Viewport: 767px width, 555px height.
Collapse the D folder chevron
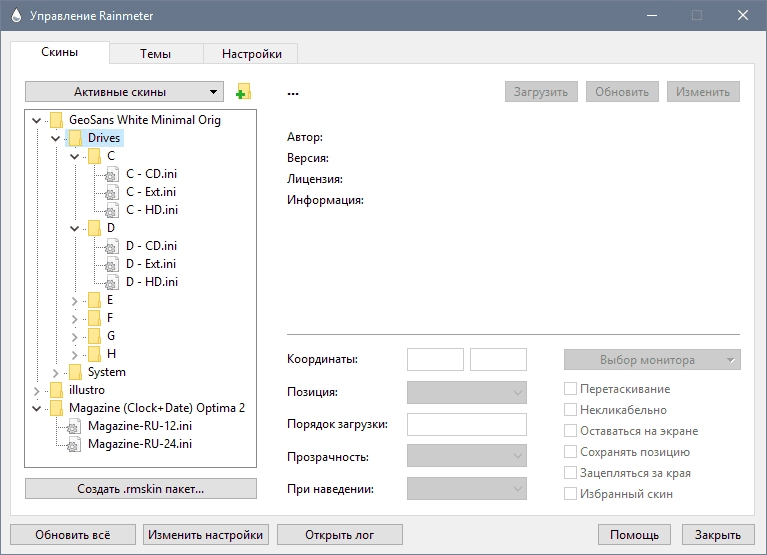pyautogui.click(x=74, y=228)
